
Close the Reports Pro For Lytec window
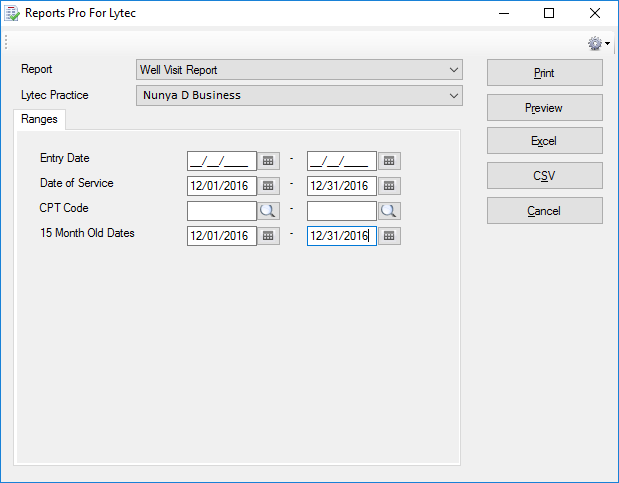click(x=595, y=13)
